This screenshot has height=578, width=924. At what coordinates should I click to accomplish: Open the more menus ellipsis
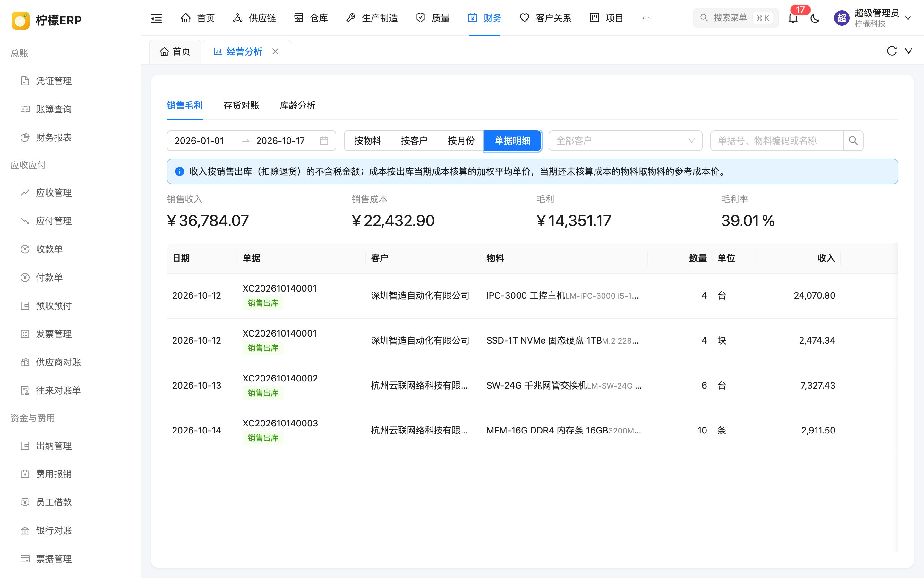[646, 18]
